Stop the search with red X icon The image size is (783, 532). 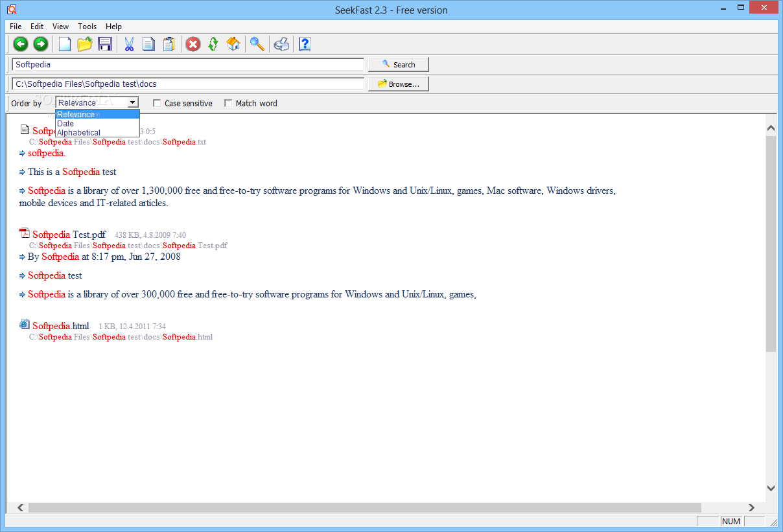click(193, 44)
